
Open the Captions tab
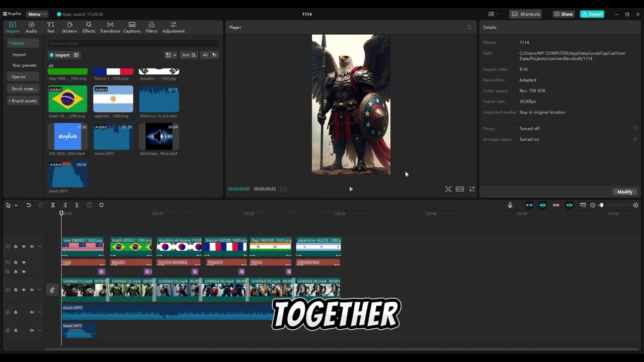click(132, 27)
